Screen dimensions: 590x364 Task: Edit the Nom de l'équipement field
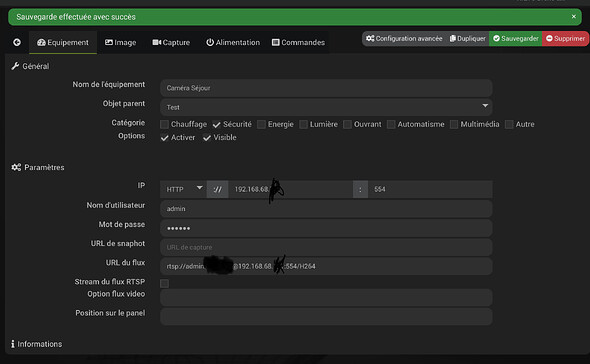(326, 88)
